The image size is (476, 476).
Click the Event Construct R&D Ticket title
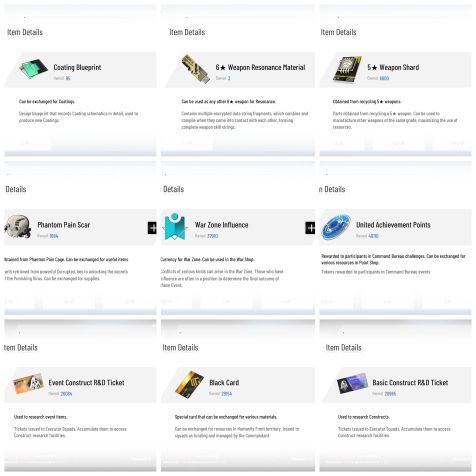(86, 383)
